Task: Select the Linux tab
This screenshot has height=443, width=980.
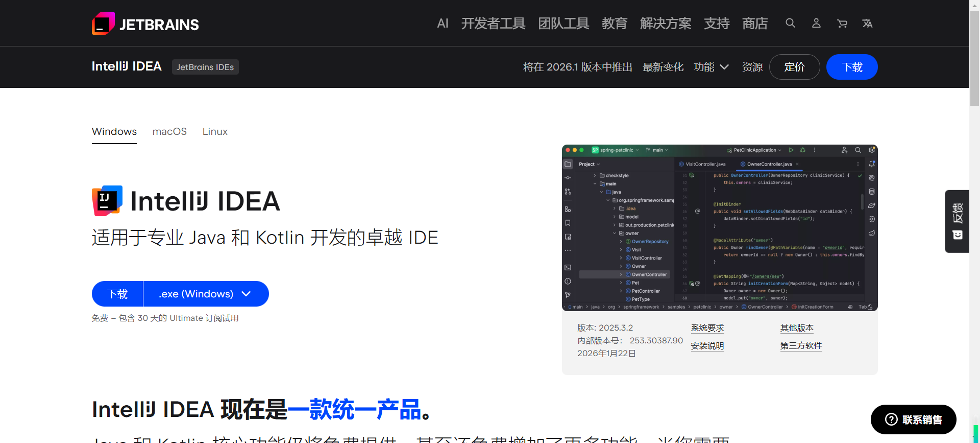Action: pos(215,132)
